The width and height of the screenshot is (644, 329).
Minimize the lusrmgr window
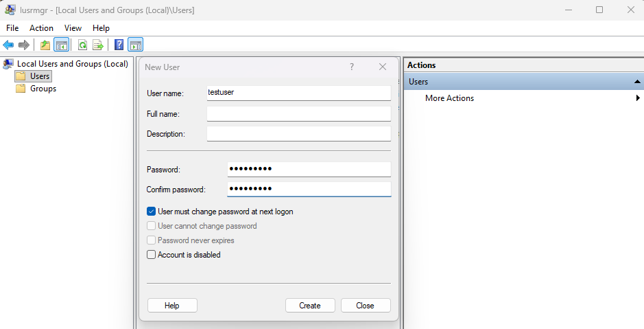(x=569, y=10)
